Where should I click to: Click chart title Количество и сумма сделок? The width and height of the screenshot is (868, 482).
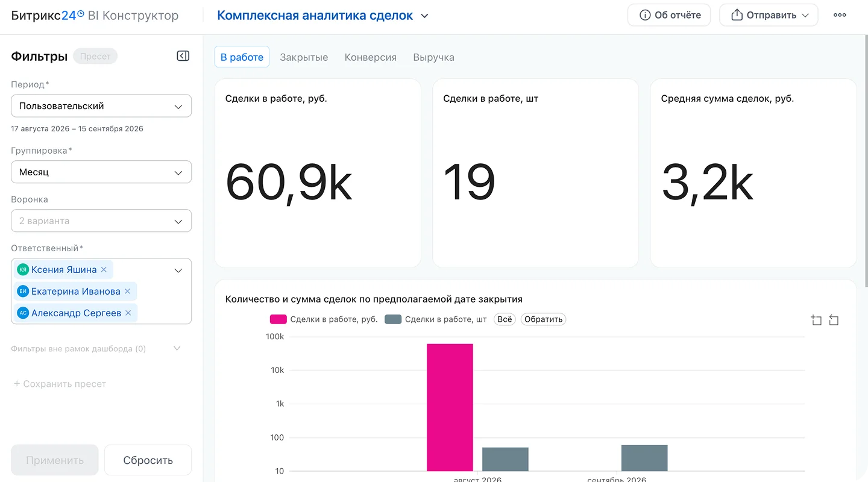pyautogui.click(x=374, y=299)
